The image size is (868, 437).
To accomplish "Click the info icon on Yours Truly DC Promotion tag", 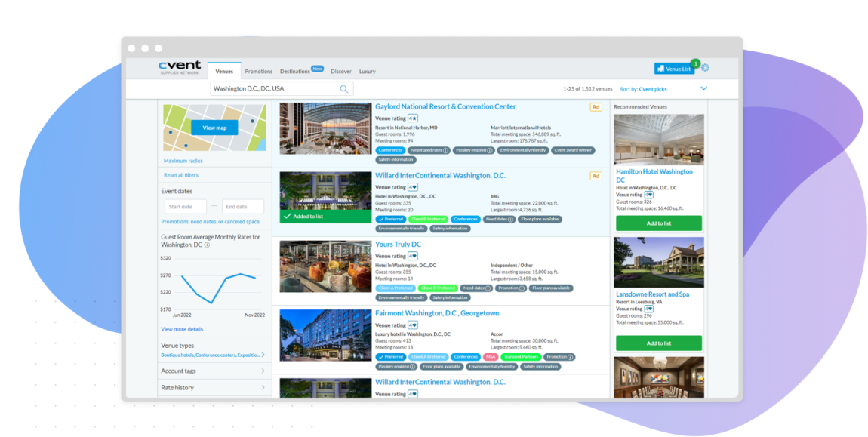I will tap(522, 288).
